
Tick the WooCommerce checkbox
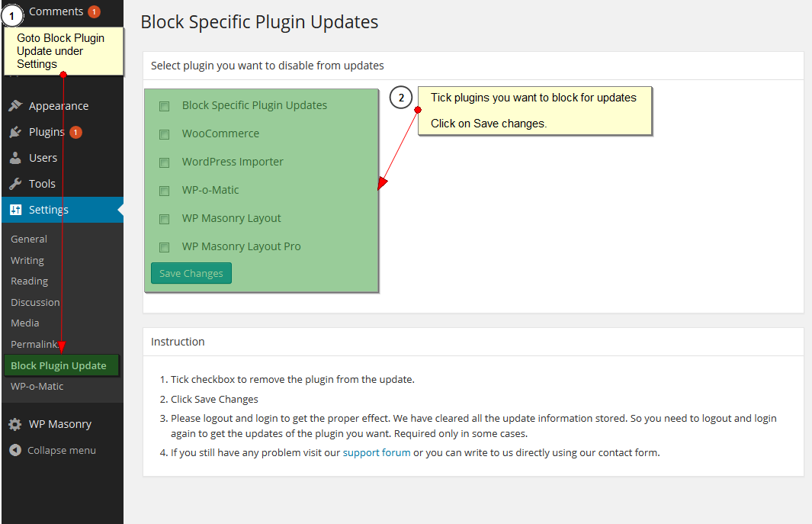coord(164,134)
